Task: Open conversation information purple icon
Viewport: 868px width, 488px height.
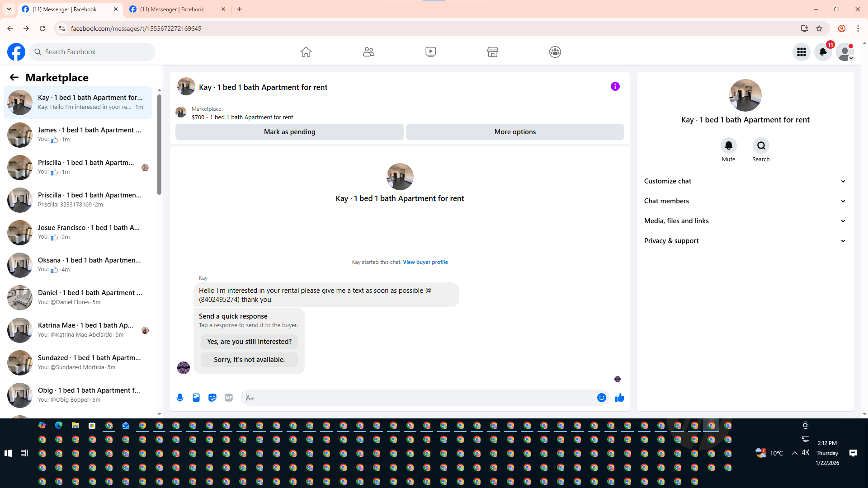Action: (615, 86)
